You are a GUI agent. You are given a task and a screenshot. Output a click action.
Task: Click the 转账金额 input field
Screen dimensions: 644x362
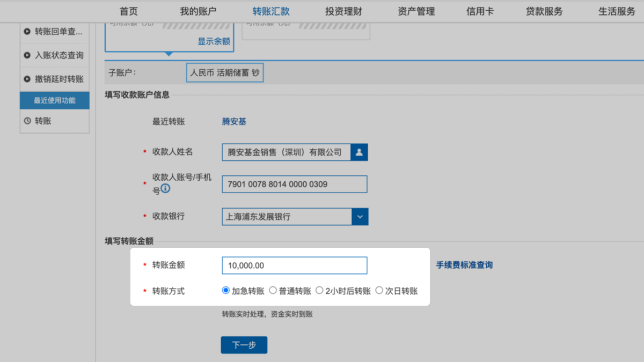[294, 265]
